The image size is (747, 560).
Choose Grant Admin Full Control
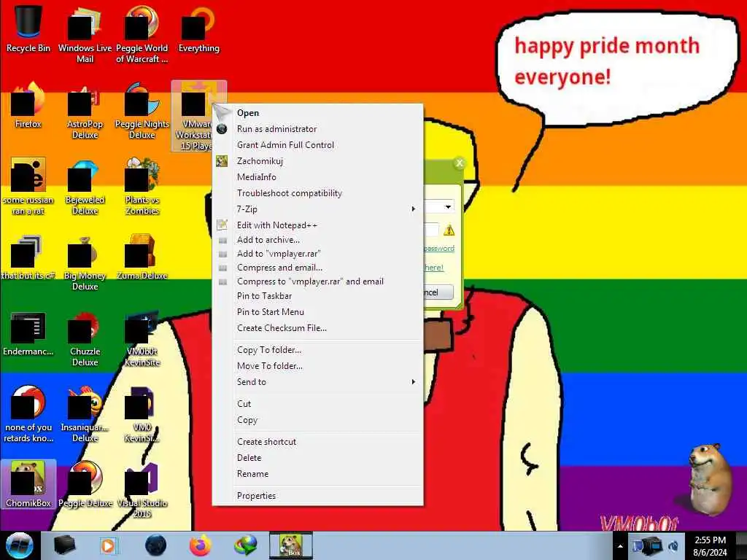[x=317, y=145]
